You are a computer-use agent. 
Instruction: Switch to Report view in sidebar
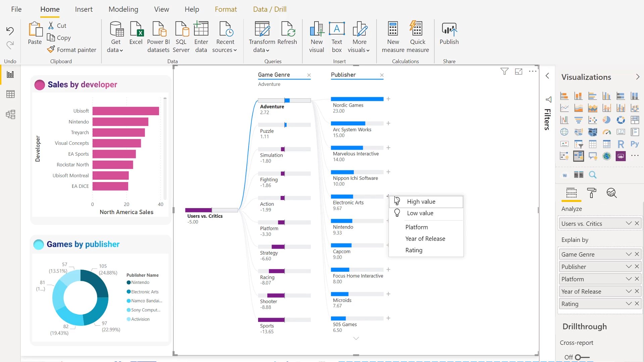[10, 74]
